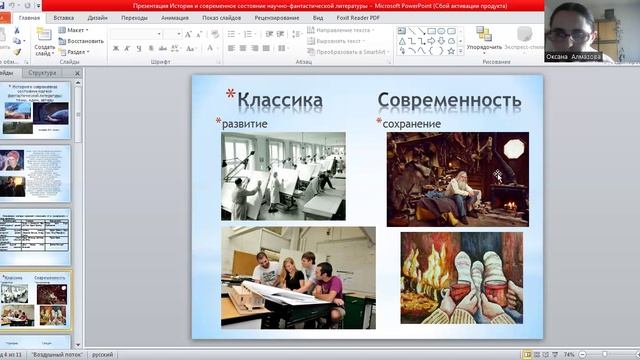The height and width of the screenshot is (360, 640).
Task: Switch to the Структура outline pane tab
Action: (42, 73)
